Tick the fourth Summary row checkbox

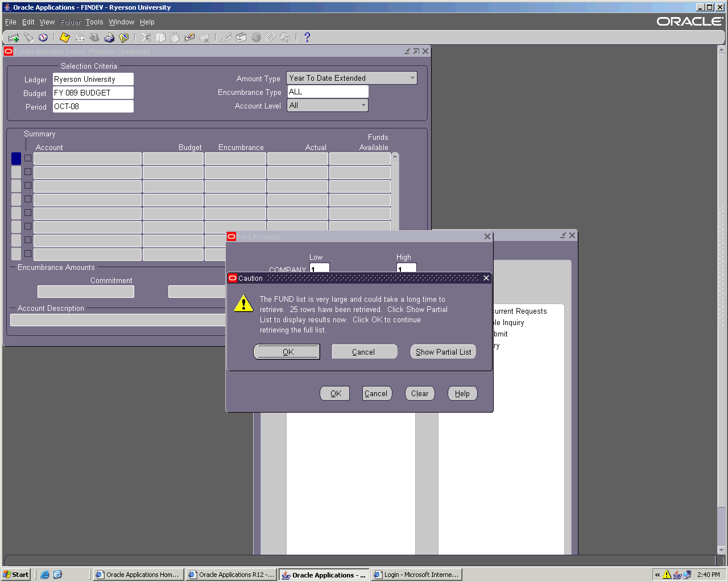tap(28, 199)
